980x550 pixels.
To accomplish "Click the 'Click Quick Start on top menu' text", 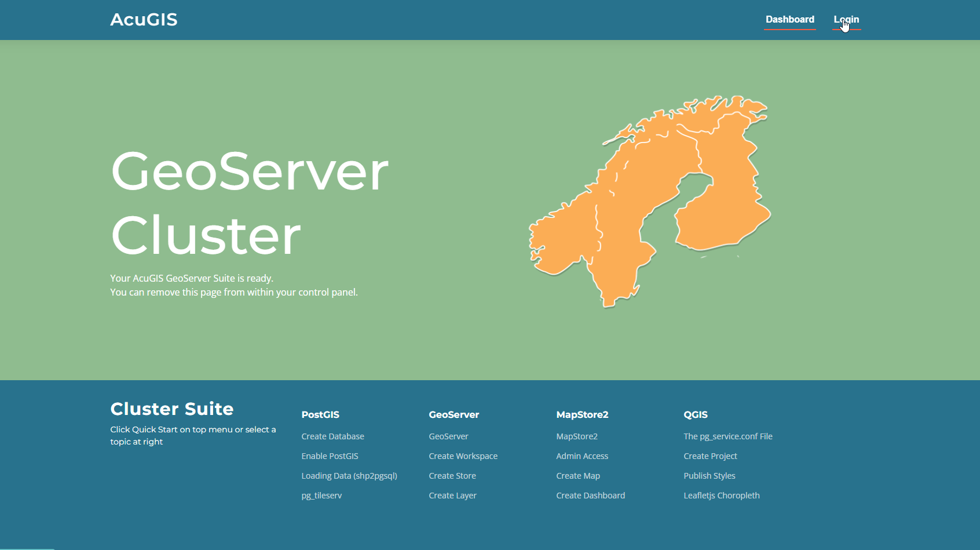I will click(x=193, y=435).
